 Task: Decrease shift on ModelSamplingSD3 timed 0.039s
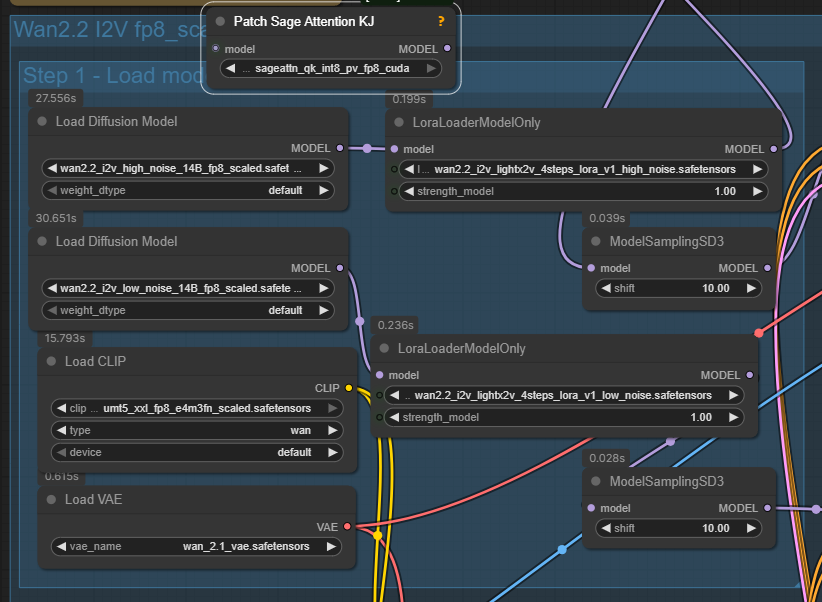(x=606, y=288)
